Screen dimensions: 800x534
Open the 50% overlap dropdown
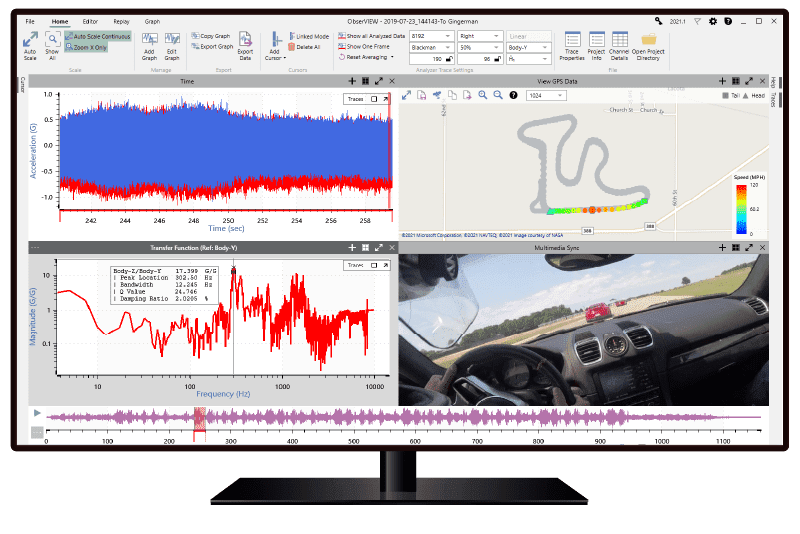pyautogui.click(x=480, y=47)
